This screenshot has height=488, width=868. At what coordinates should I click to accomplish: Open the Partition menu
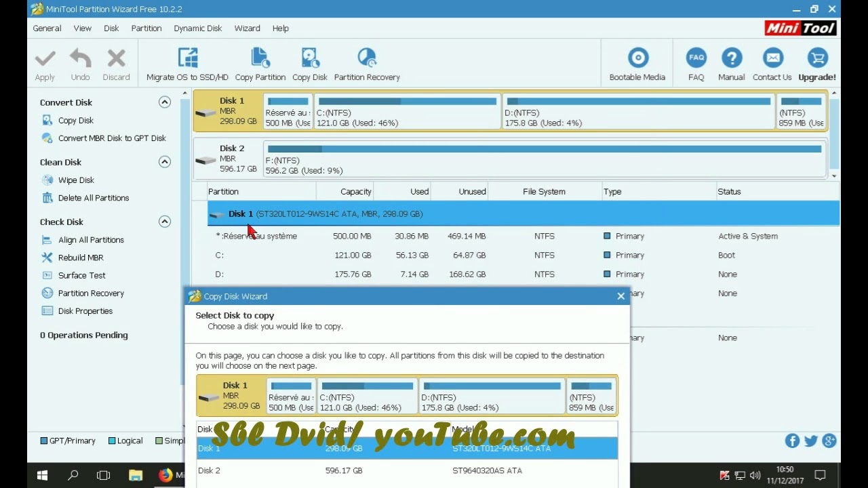(x=146, y=28)
